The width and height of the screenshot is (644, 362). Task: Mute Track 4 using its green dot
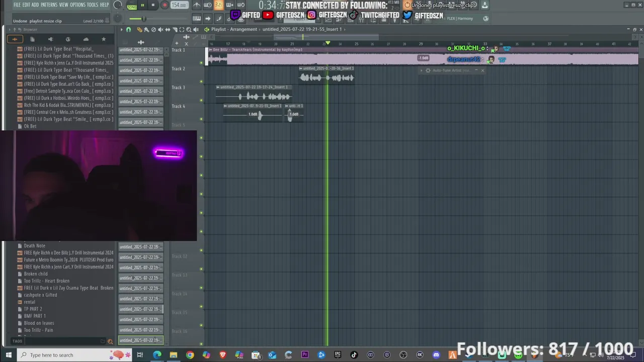coord(201,119)
